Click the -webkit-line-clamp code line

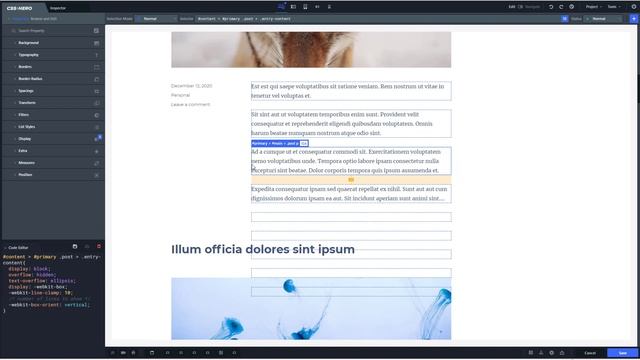40,293
